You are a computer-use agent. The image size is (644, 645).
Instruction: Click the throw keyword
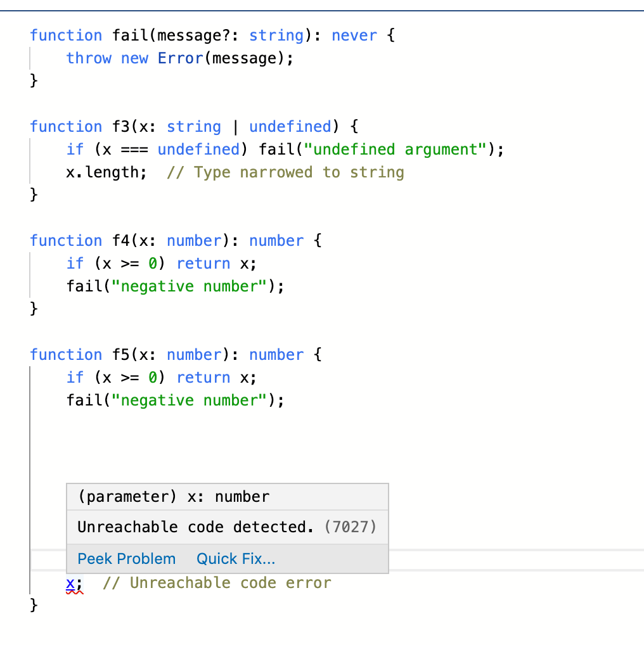point(89,58)
